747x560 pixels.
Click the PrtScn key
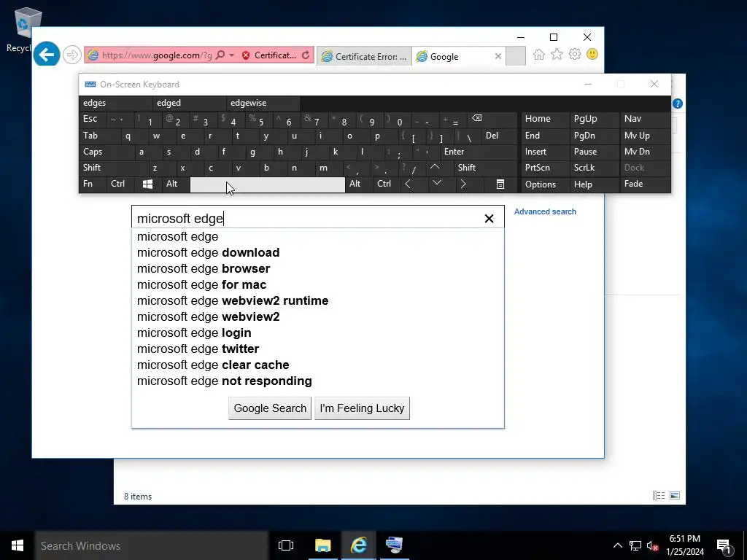tap(544, 168)
